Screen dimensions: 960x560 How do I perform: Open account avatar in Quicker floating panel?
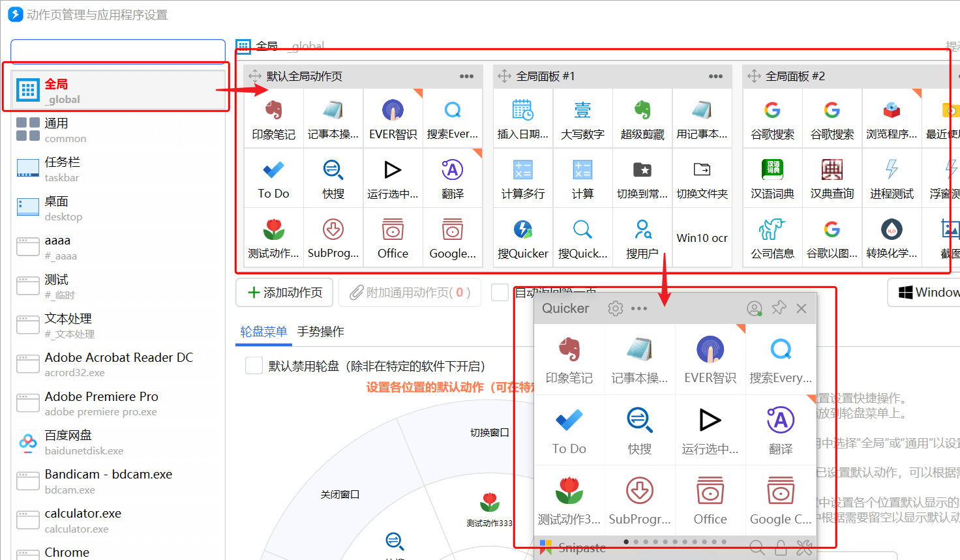755,308
